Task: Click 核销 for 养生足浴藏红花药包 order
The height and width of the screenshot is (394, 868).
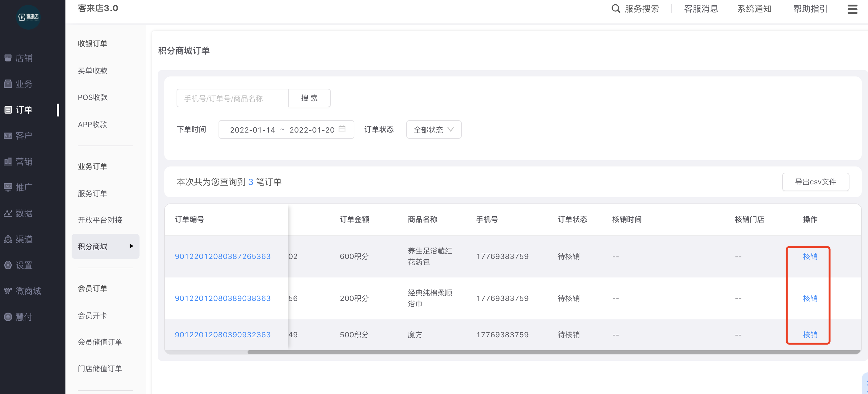Action: pyautogui.click(x=810, y=257)
